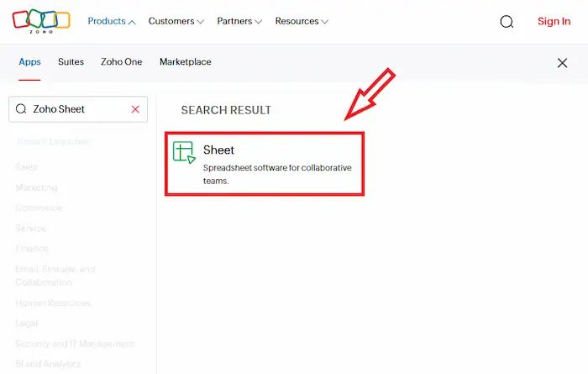Switch to the Apps tab
The height and width of the screenshot is (374, 588).
(29, 61)
